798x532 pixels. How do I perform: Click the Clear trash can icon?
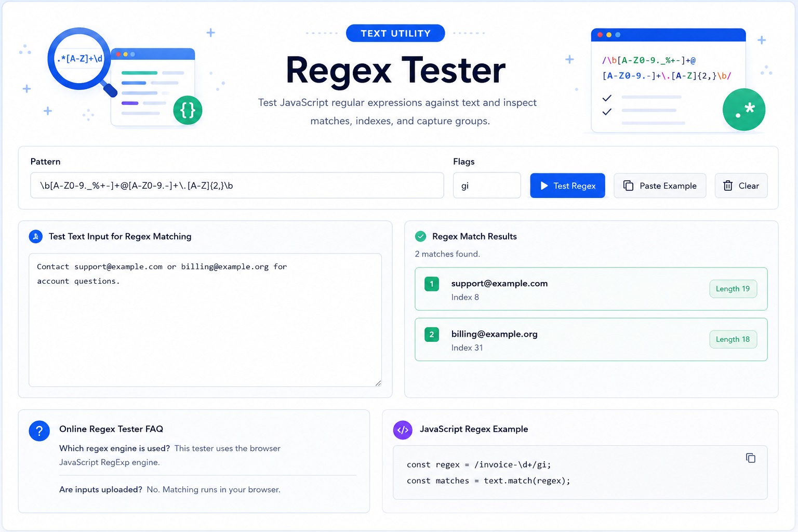[x=728, y=185]
